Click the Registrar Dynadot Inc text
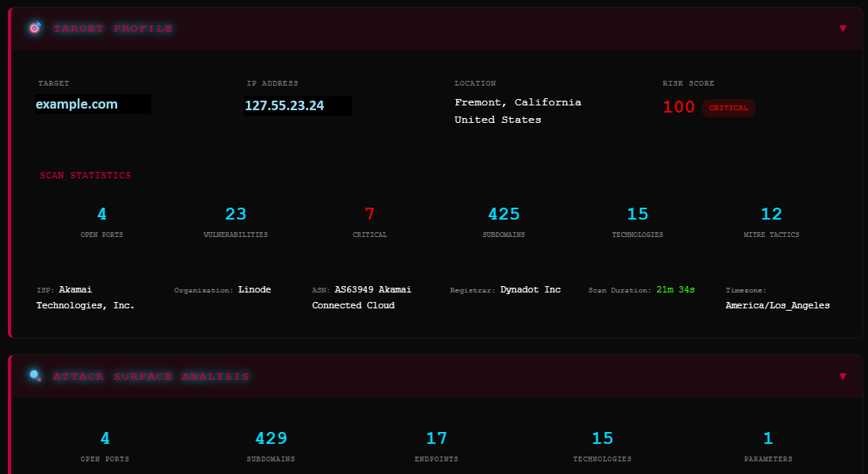The width and height of the screenshot is (868, 474). click(x=530, y=289)
